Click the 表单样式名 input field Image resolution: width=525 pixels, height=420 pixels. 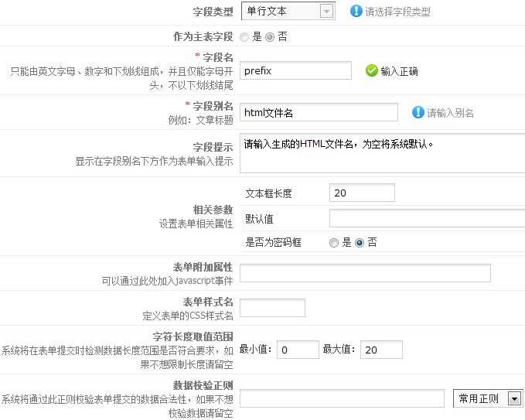pos(272,308)
